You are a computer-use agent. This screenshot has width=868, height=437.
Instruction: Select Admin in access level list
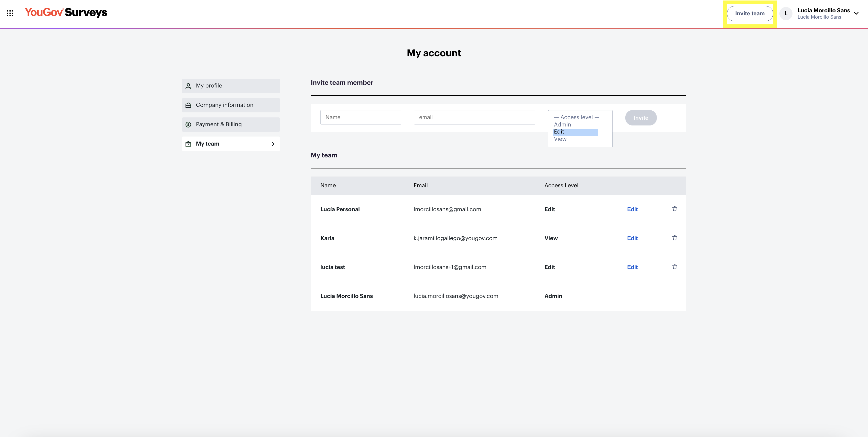click(x=562, y=124)
